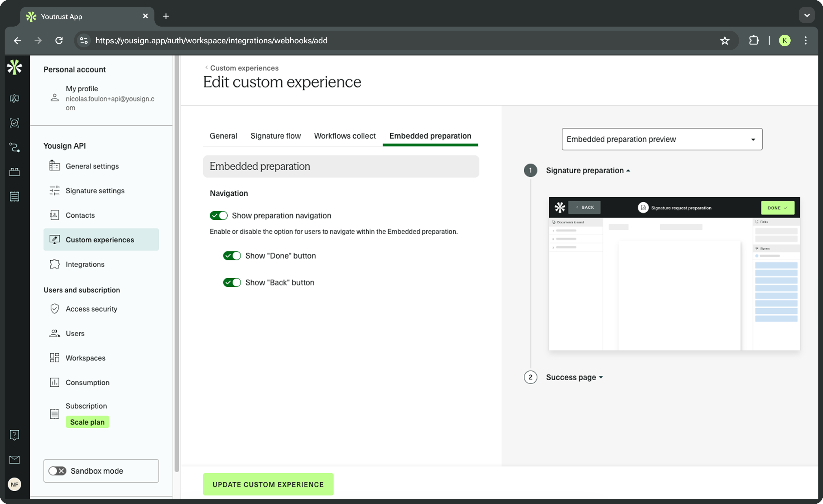Click the Signature settings sliders icon
Image resolution: width=823 pixels, height=504 pixels.
click(x=54, y=190)
